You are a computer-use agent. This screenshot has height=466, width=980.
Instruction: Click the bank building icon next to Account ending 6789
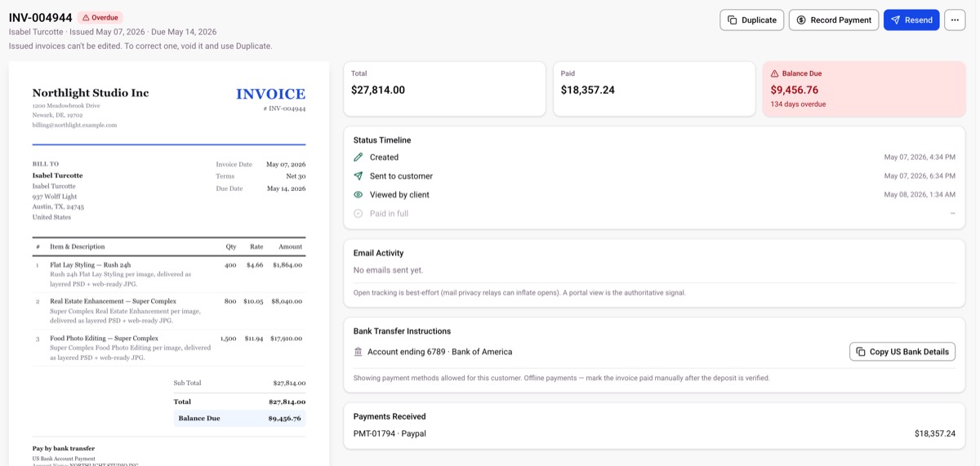pyautogui.click(x=358, y=352)
